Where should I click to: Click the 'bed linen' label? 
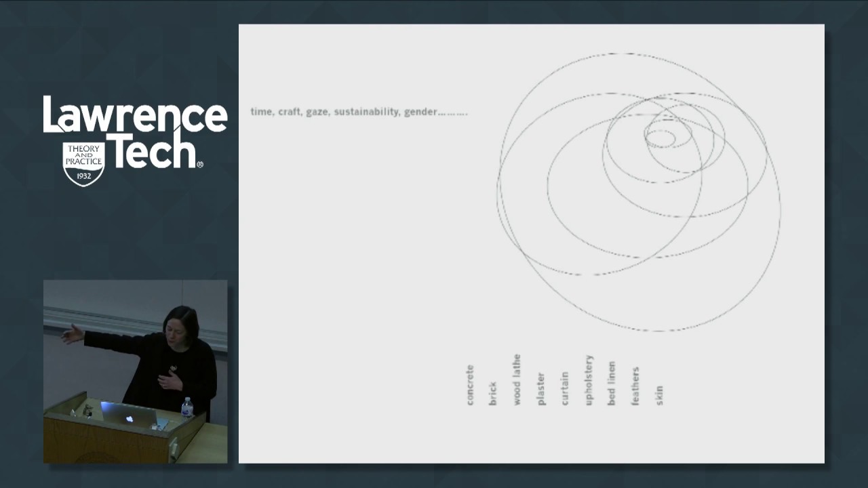[612, 384]
